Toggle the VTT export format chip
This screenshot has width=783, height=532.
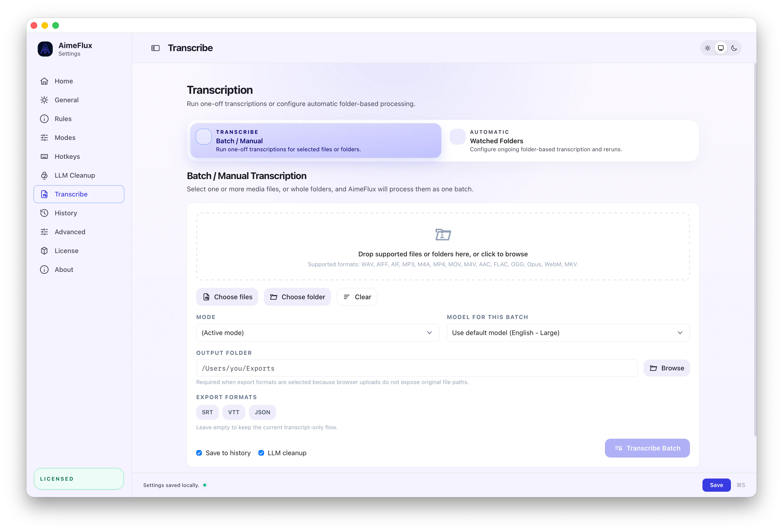pyautogui.click(x=234, y=412)
